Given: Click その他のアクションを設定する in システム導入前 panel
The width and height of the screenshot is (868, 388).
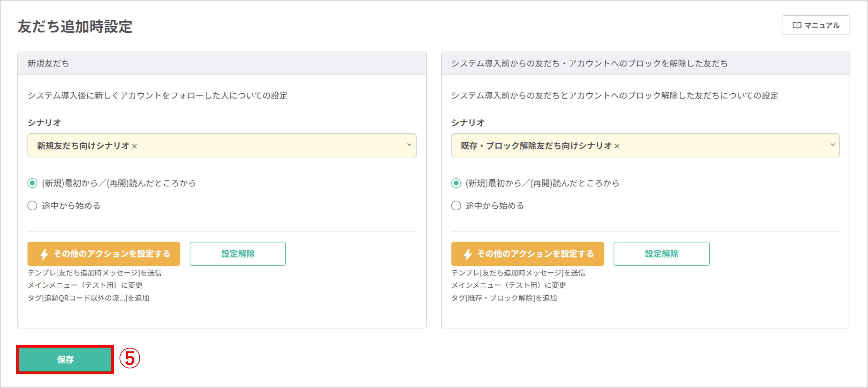Looking at the screenshot, I should coord(527,254).
